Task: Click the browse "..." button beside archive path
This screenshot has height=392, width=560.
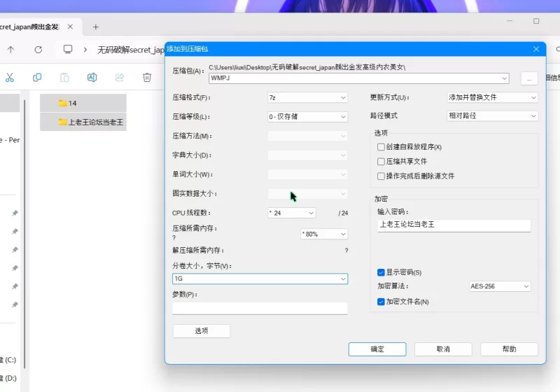Action: click(529, 78)
